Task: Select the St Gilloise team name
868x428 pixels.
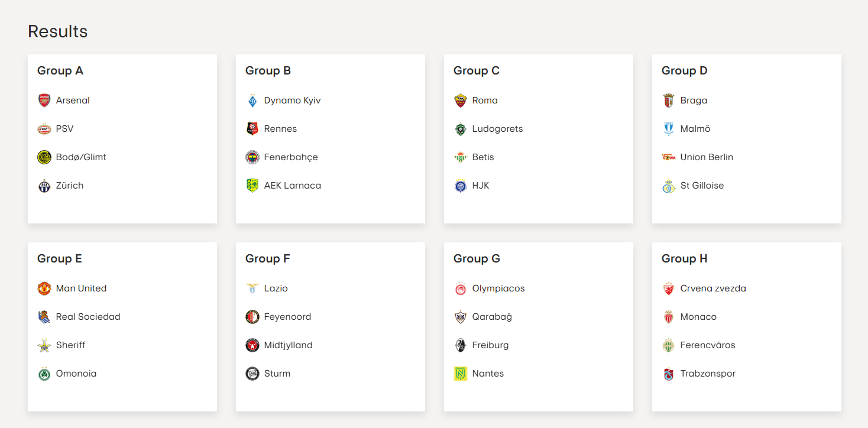Action: tap(702, 186)
